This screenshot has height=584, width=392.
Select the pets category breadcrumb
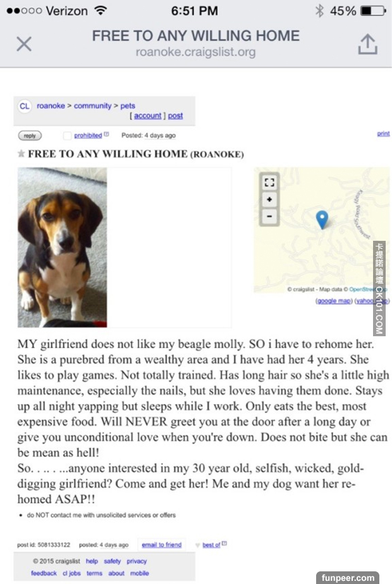point(128,106)
